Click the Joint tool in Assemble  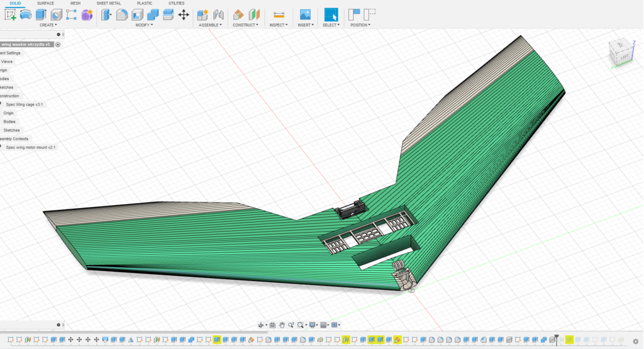(x=219, y=14)
